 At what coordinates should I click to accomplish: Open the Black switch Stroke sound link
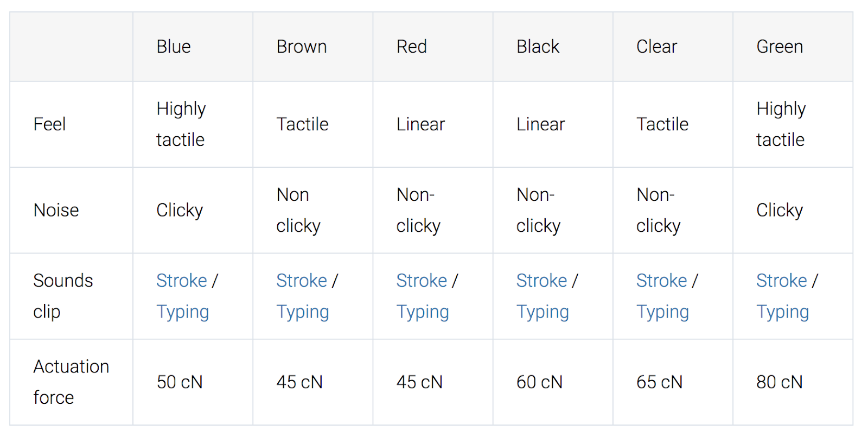541,281
